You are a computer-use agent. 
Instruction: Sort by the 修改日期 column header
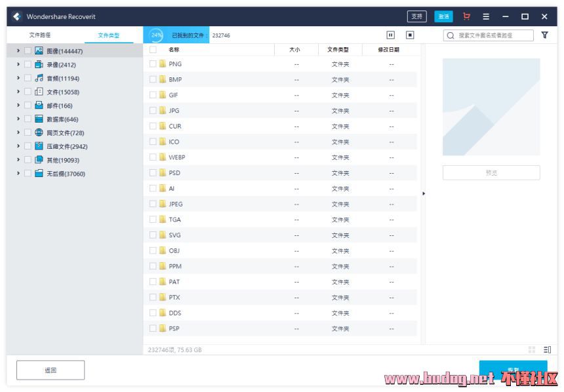[x=388, y=50]
